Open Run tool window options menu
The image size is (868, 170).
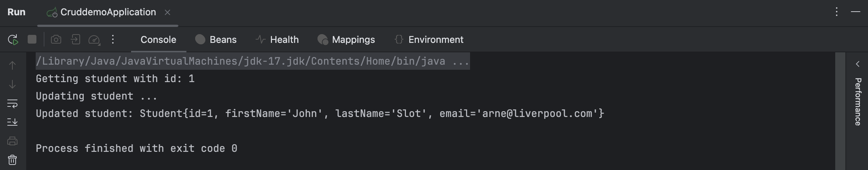pyautogui.click(x=837, y=12)
